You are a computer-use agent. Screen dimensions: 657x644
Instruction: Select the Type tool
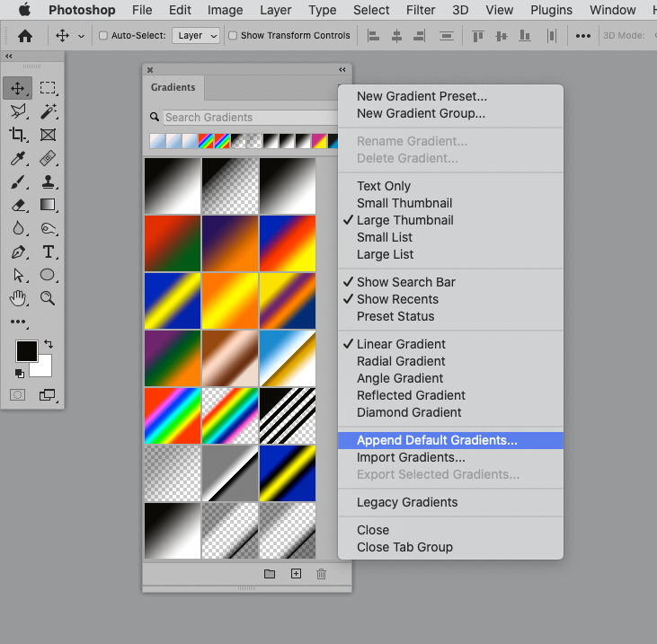click(48, 252)
